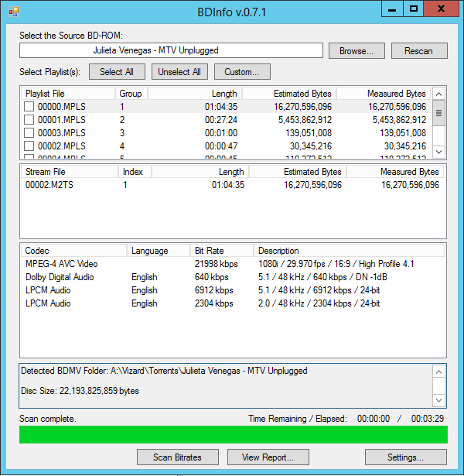The height and width of the screenshot is (476, 464).
Task: Close the BDInfo window
Action: (x=441, y=9)
